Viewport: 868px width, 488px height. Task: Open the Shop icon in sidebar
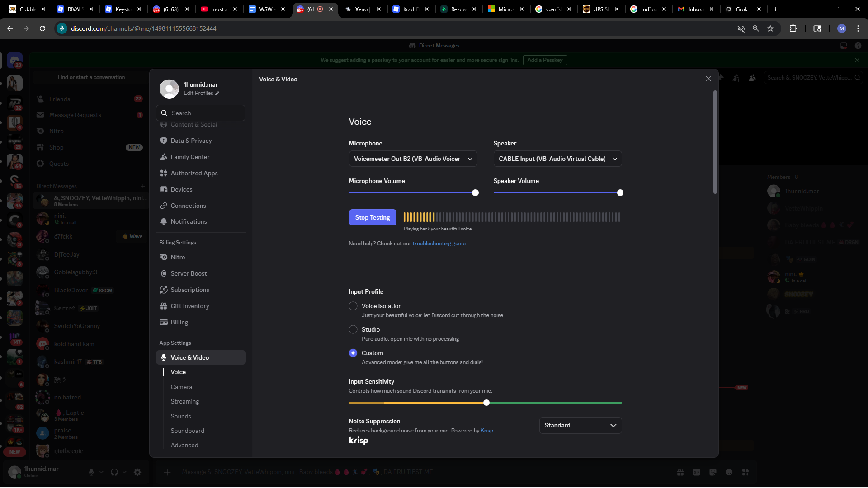click(x=40, y=147)
